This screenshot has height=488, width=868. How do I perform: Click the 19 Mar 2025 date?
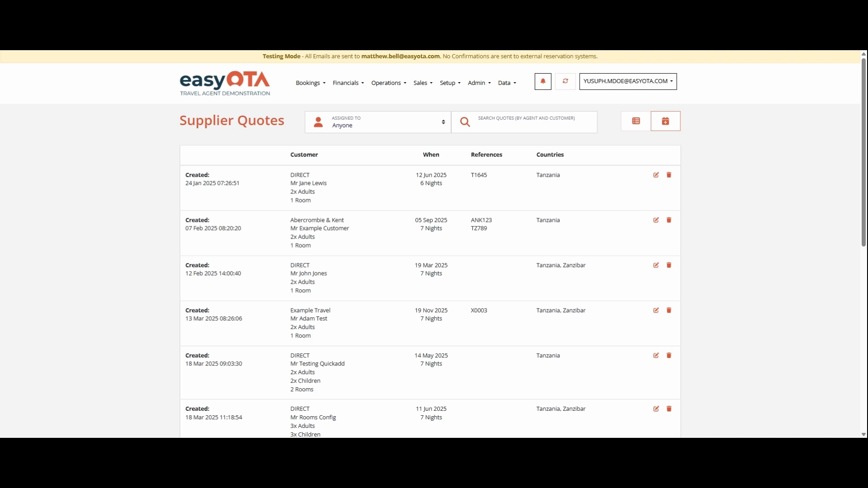(x=431, y=265)
